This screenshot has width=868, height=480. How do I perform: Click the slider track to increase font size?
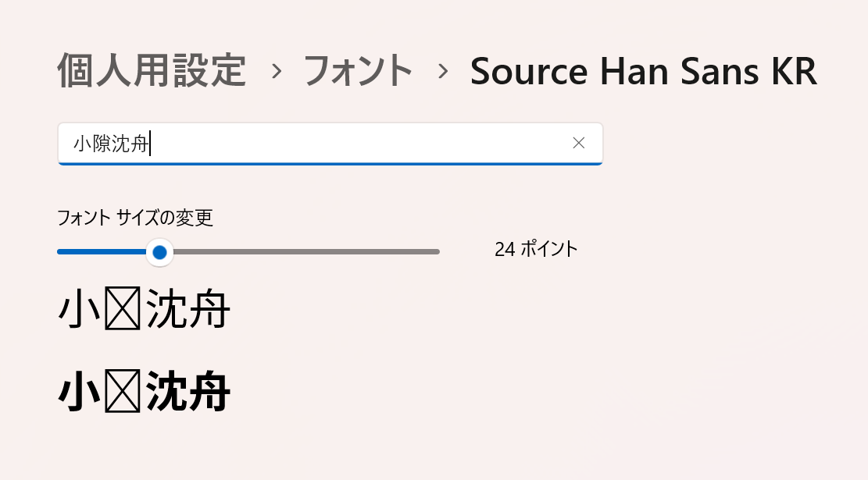pos(313,252)
